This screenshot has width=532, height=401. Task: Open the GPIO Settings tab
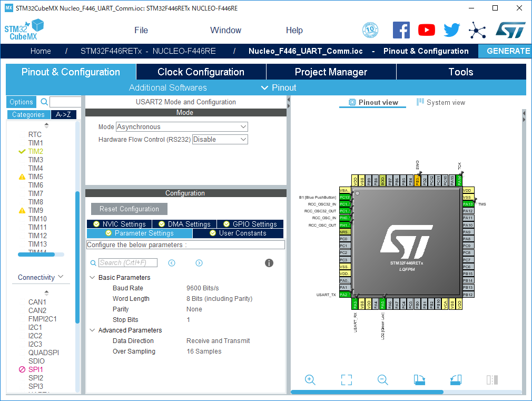pyautogui.click(x=250, y=224)
